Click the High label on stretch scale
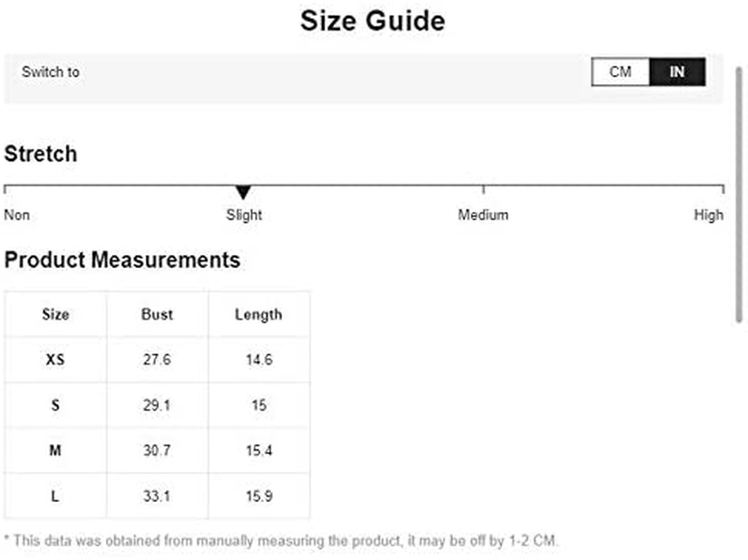 (x=708, y=216)
